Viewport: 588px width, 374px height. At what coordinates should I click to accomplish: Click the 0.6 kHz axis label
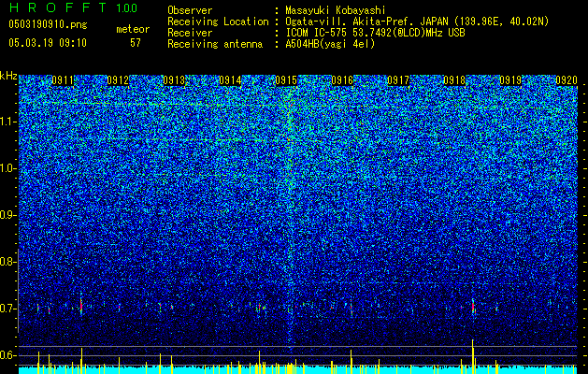[8, 355]
